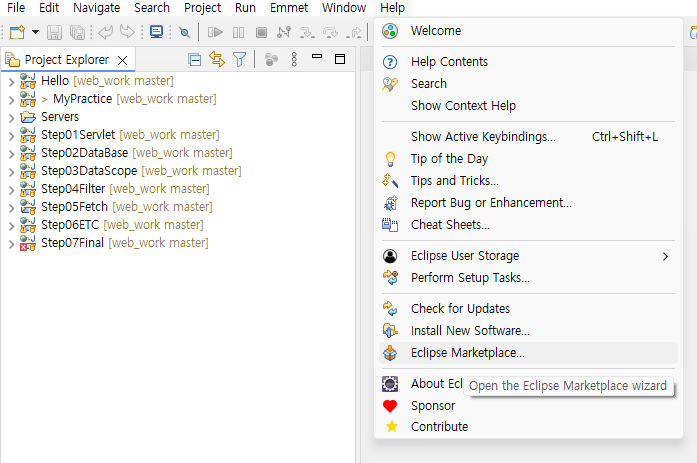
Task: Select the Step03DataScope project row
Action: pos(131,171)
